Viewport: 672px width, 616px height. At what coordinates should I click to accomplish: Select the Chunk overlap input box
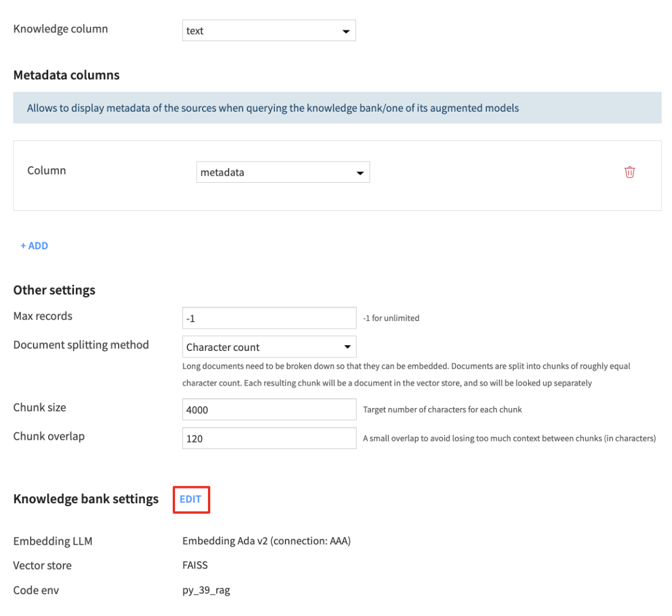[x=269, y=438]
